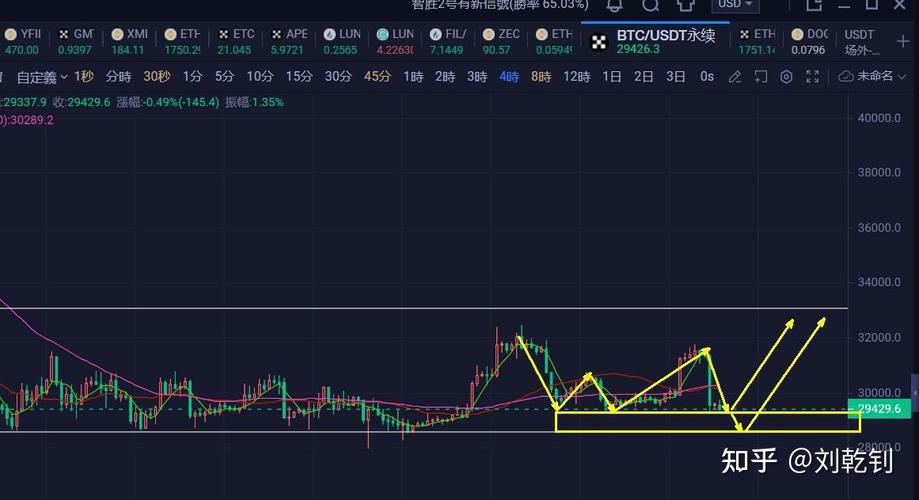Open the search magnifier icon
The width and height of the screenshot is (919, 500).
point(650,5)
